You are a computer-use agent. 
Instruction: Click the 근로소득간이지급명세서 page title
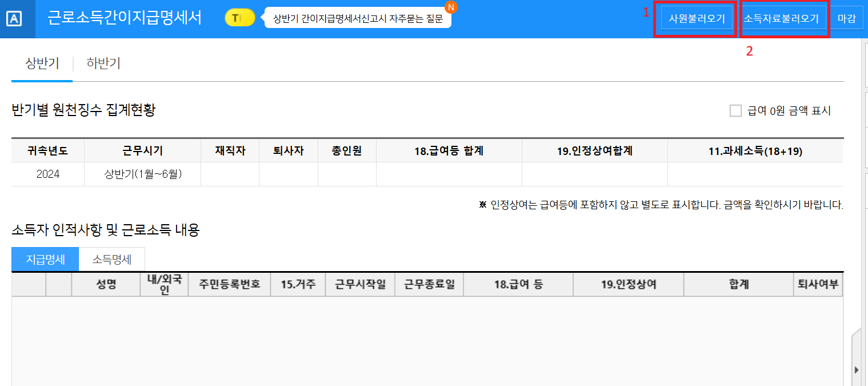click(125, 18)
